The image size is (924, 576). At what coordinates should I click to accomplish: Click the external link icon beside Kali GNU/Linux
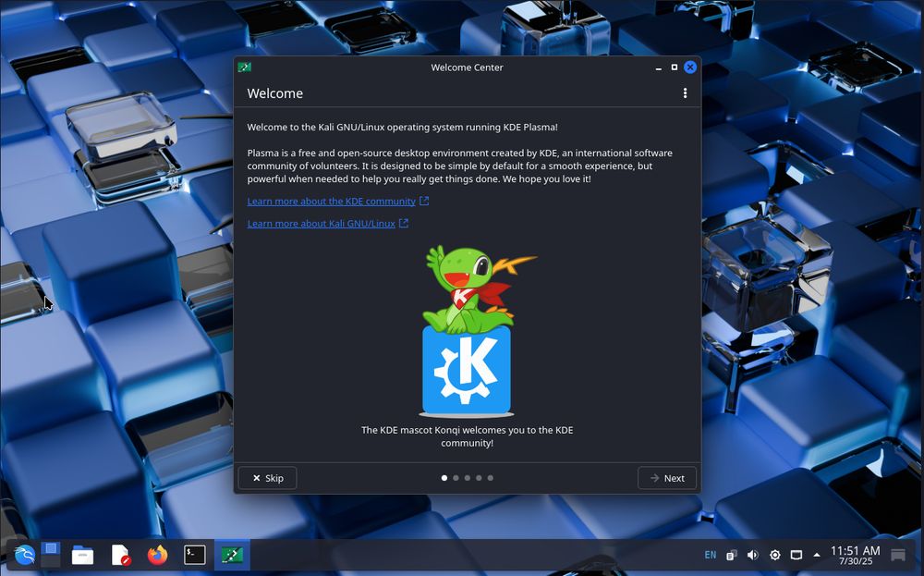[404, 224]
